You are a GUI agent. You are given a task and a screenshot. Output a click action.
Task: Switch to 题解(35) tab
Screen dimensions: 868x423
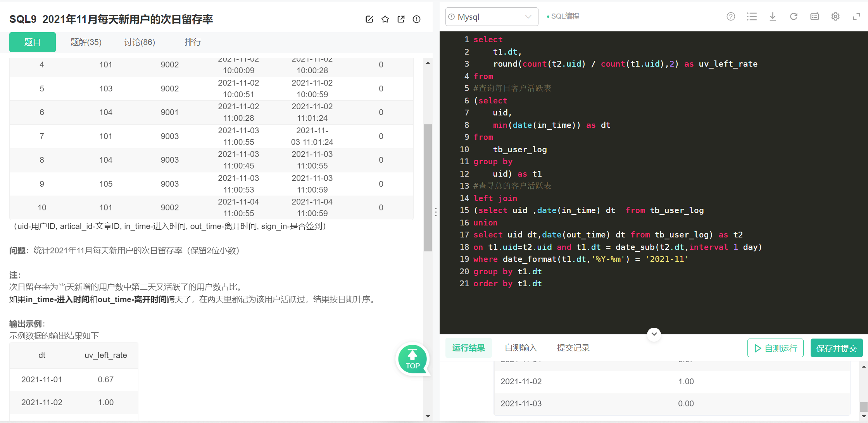[x=86, y=42]
